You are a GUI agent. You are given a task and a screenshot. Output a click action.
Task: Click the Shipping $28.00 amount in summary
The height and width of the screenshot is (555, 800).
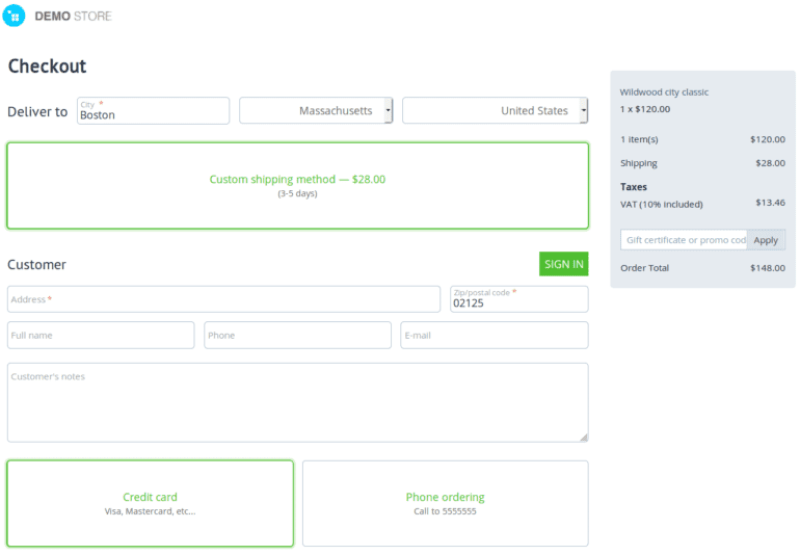(770, 163)
